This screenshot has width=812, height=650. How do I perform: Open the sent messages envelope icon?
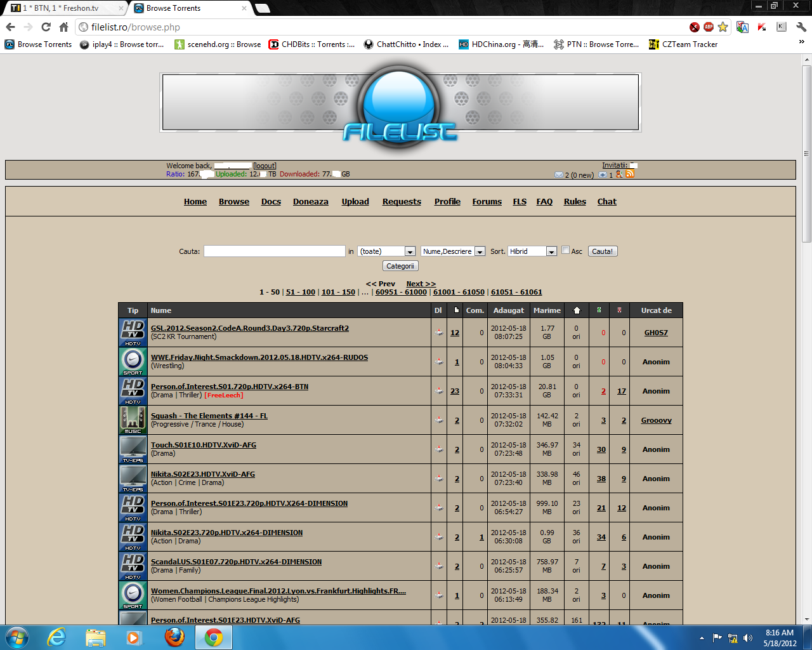coord(603,175)
